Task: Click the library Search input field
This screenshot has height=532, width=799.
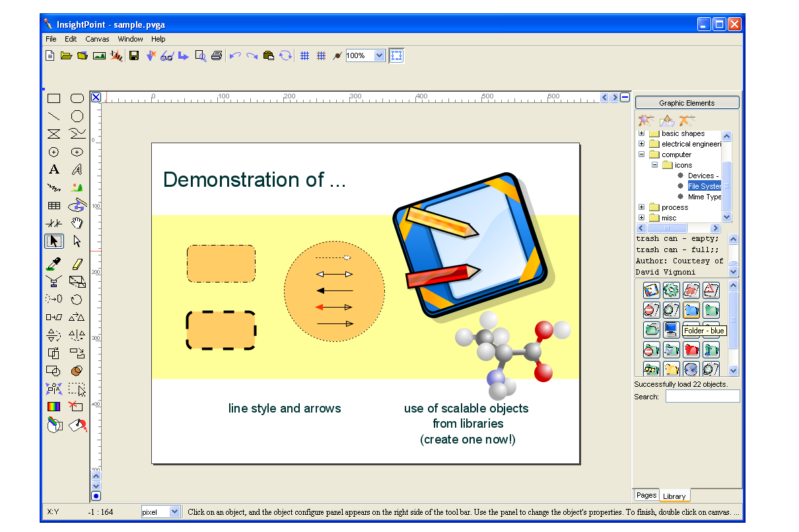Action: (703, 397)
